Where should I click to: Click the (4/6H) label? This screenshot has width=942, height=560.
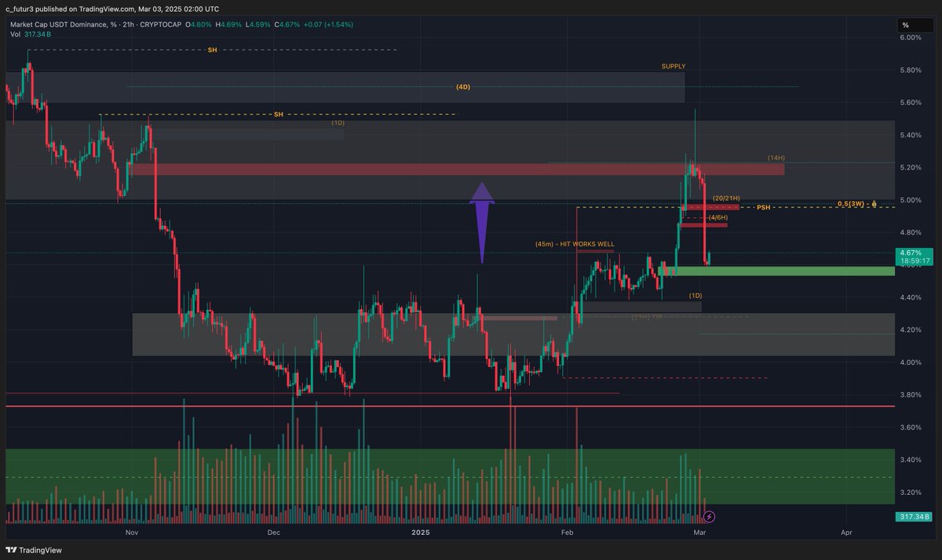coord(717,217)
